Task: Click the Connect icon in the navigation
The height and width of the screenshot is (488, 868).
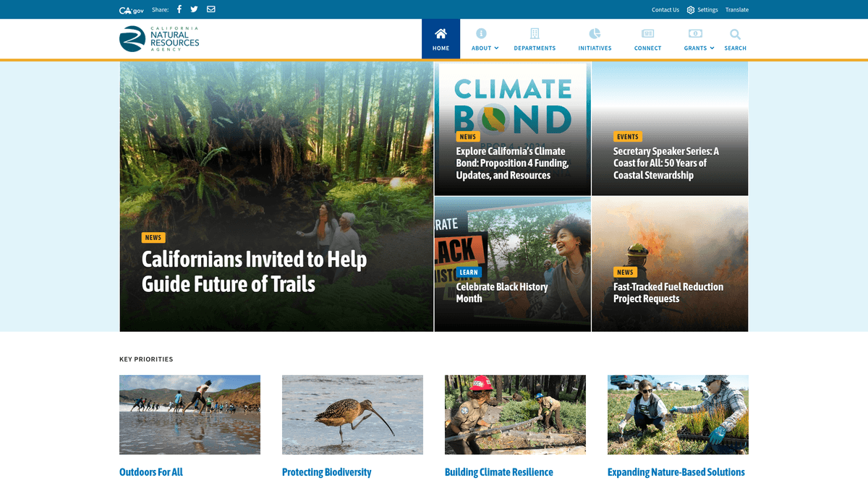Action: tap(647, 33)
